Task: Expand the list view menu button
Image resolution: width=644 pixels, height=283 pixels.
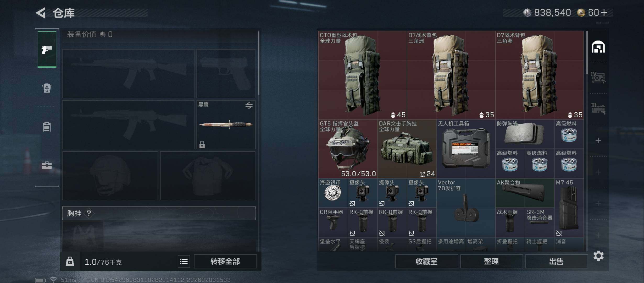Action: (x=184, y=262)
